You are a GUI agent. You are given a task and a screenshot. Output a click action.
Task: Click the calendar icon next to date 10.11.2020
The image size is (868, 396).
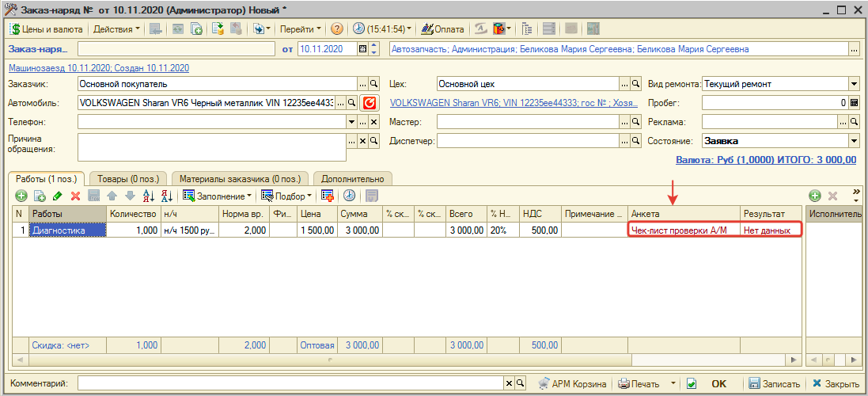coord(362,49)
